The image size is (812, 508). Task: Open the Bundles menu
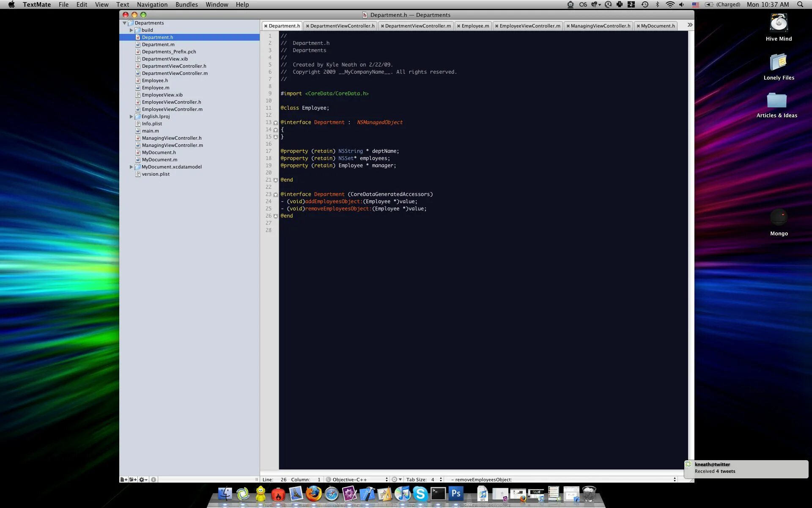tap(187, 5)
